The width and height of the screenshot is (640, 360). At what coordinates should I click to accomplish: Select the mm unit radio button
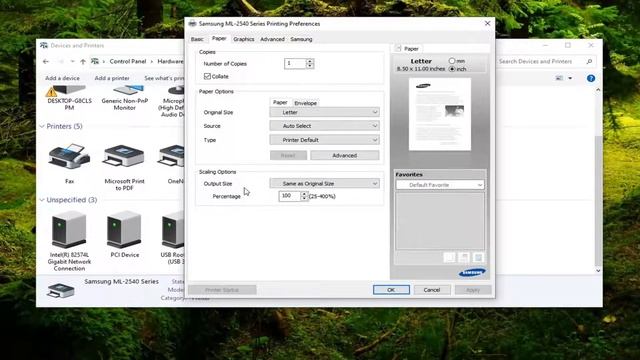click(451, 61)
